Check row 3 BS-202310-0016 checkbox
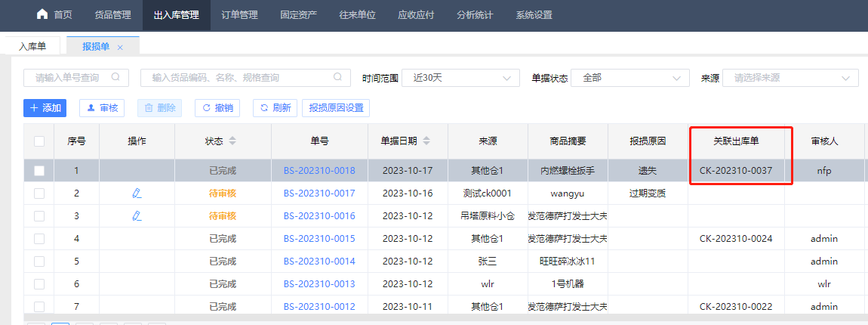868x325 pixels. (x=39, y=216)
